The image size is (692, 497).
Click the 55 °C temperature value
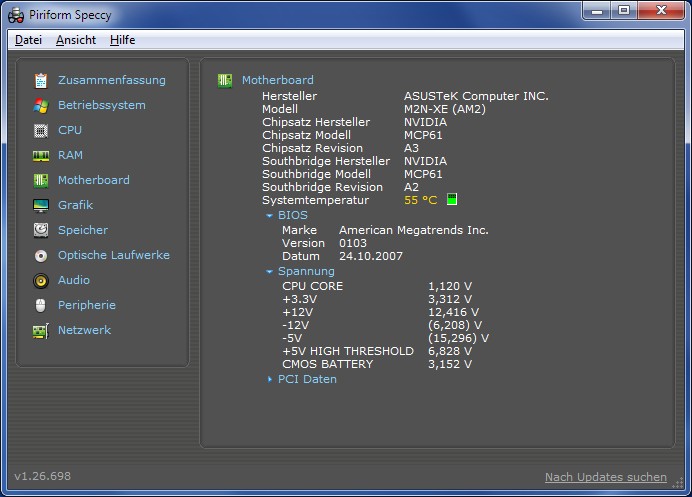(421, 200)
